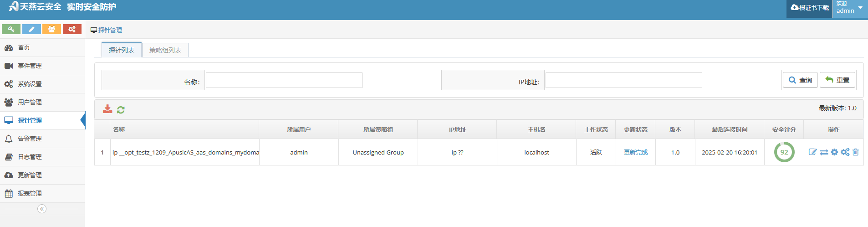
Task: Switch to the 策略组列表 tab
Action: (x=165, y=50)
